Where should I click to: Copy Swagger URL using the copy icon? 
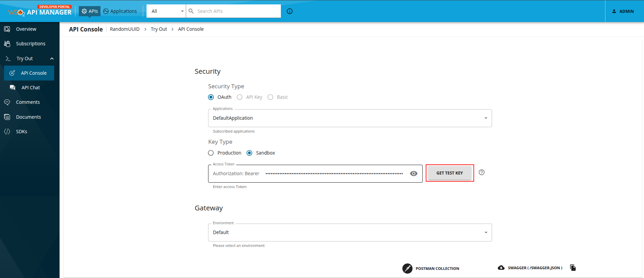point(573,268)
